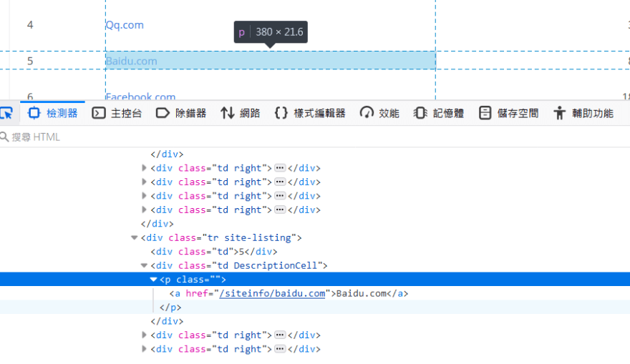This screenshot has width=630, height=364.
Task: Open the Style Editor (樣式編輯器) tab
Action: tap(310, 113)
